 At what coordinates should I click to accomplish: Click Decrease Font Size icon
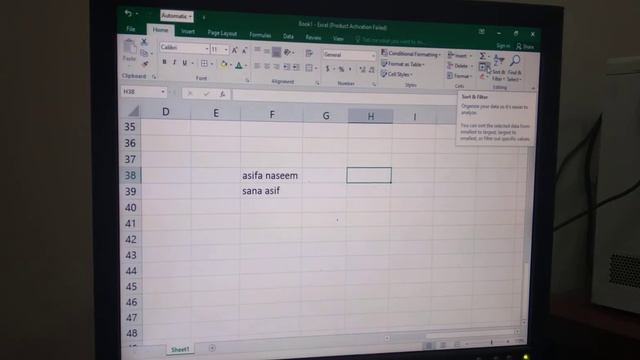(x=244, y=51)
